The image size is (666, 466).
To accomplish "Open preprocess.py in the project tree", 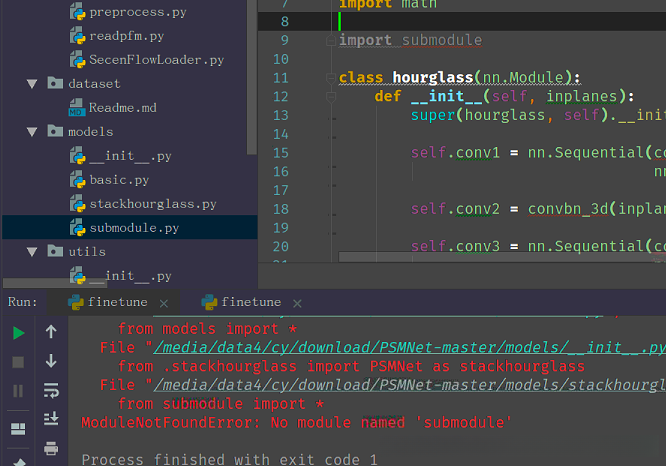I will click(x=138, y=12).
